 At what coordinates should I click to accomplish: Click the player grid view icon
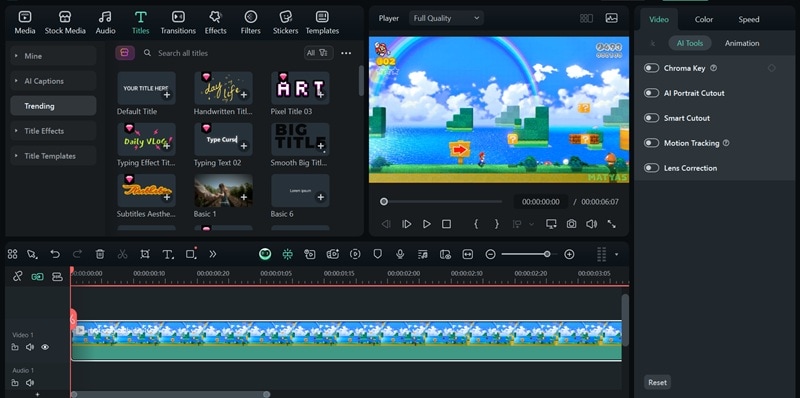click(x=586, y=18)
